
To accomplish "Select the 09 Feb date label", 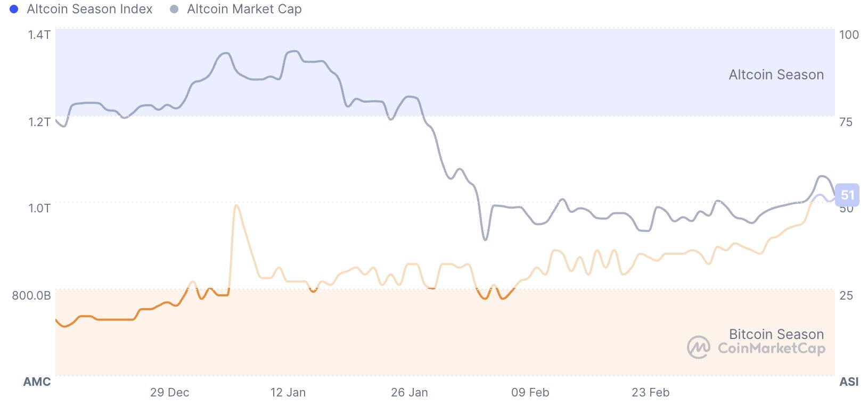I will (x=530, y=393).
